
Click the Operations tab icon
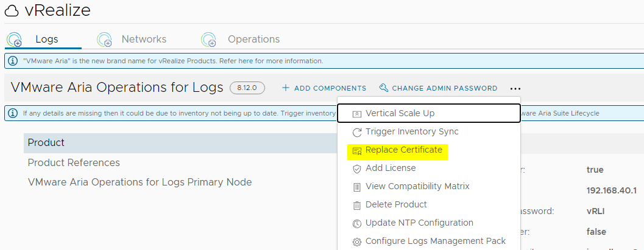(209, 40)
